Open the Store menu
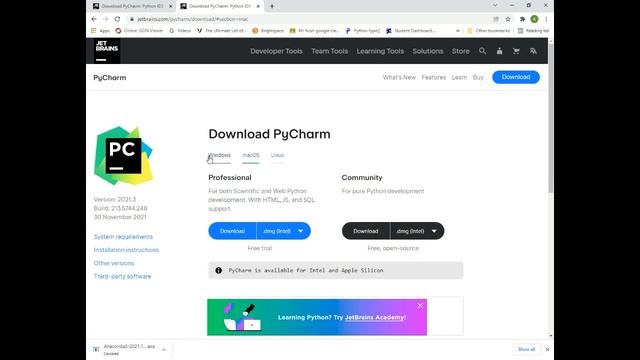 pyautogui.click(x=460, y=51)
